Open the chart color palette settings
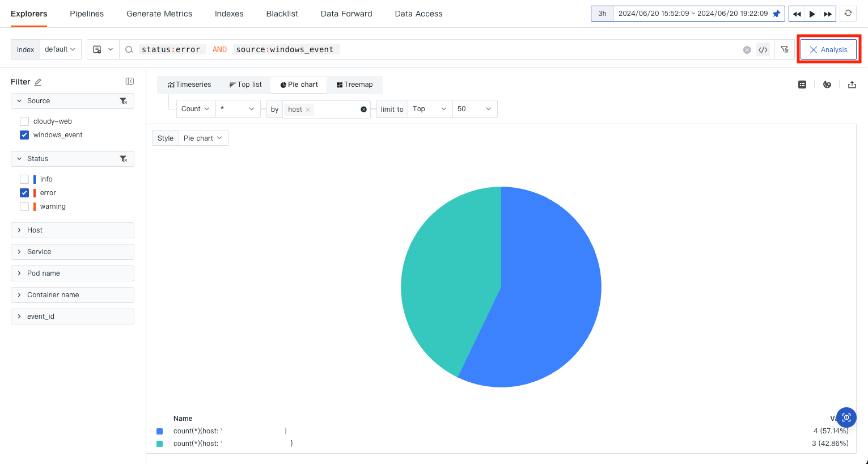 coord(827,85)
